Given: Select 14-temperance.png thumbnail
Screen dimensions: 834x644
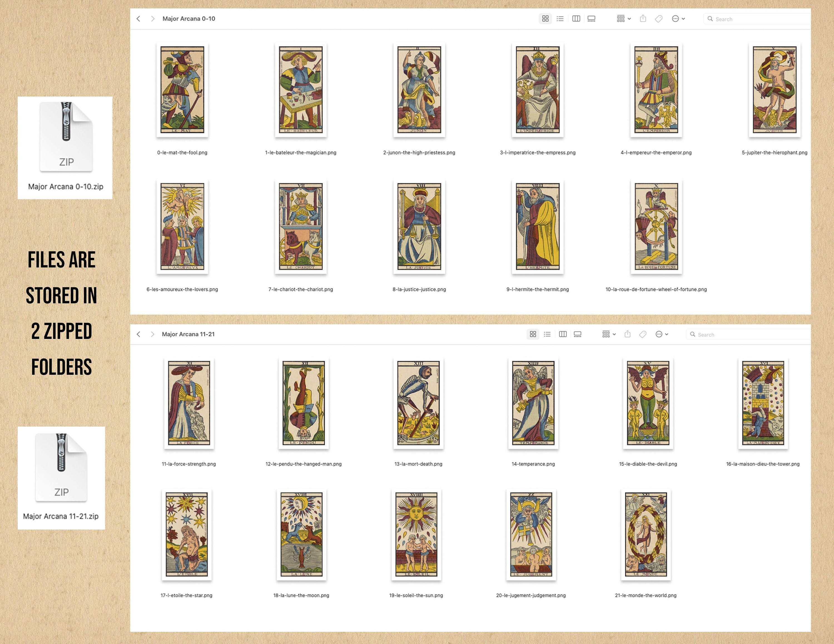Looking at the screenshot, I should coord(533,403).
